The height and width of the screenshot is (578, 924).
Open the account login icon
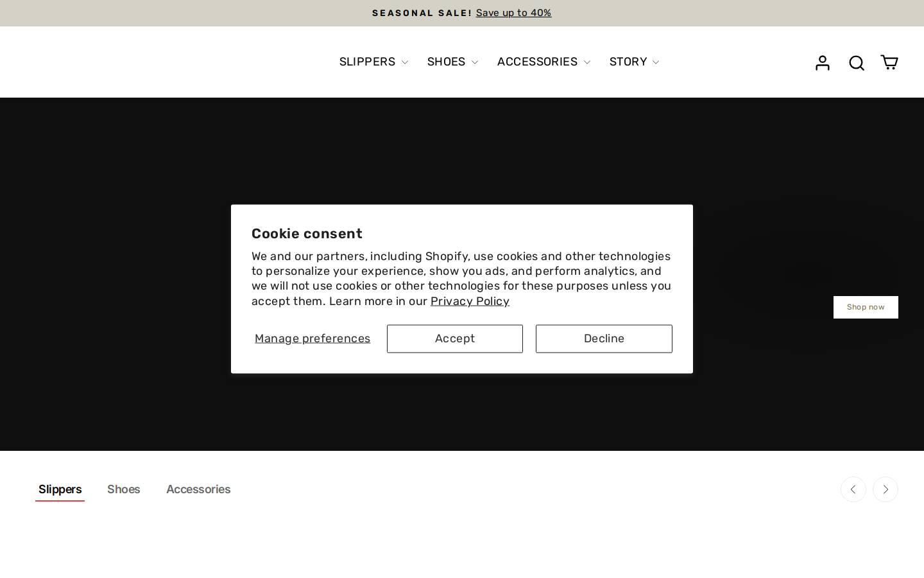[822, 62]
